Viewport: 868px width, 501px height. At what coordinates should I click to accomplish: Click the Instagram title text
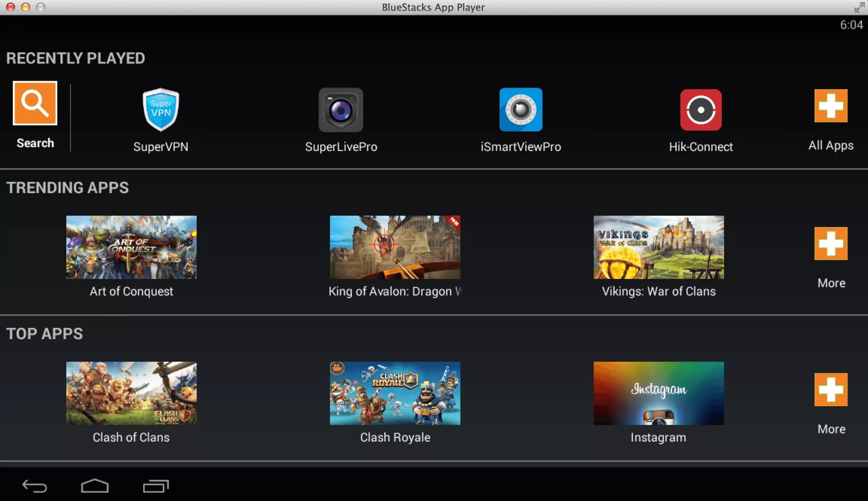[658, 437]
